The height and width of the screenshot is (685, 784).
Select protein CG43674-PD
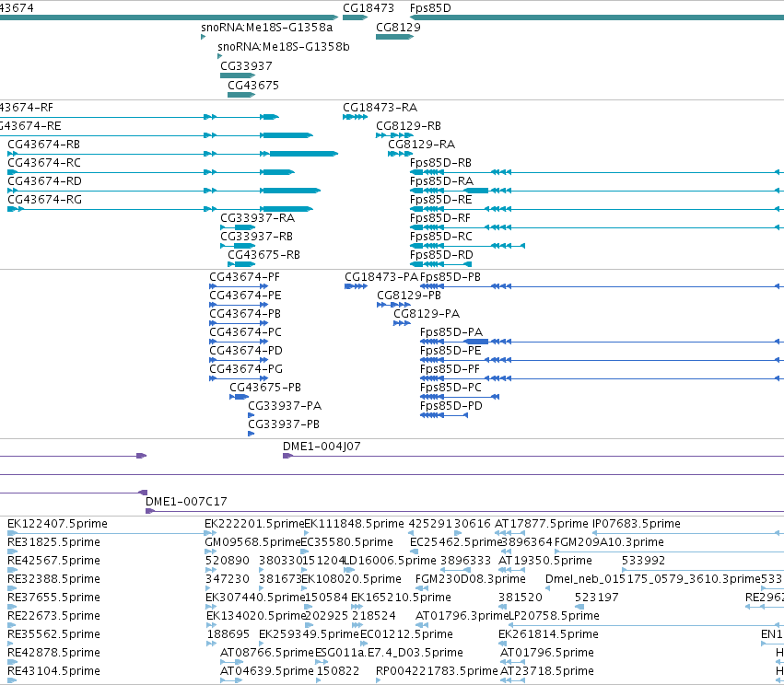click(x=246, y=352)
